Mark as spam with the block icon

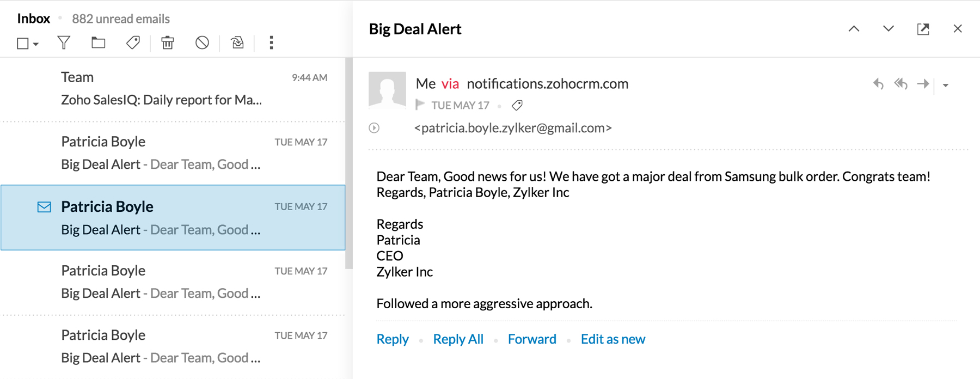point(202,42)
